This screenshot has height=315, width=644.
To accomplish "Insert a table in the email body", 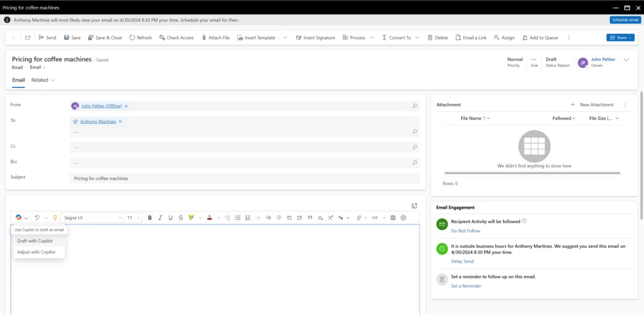I will 393,218.
